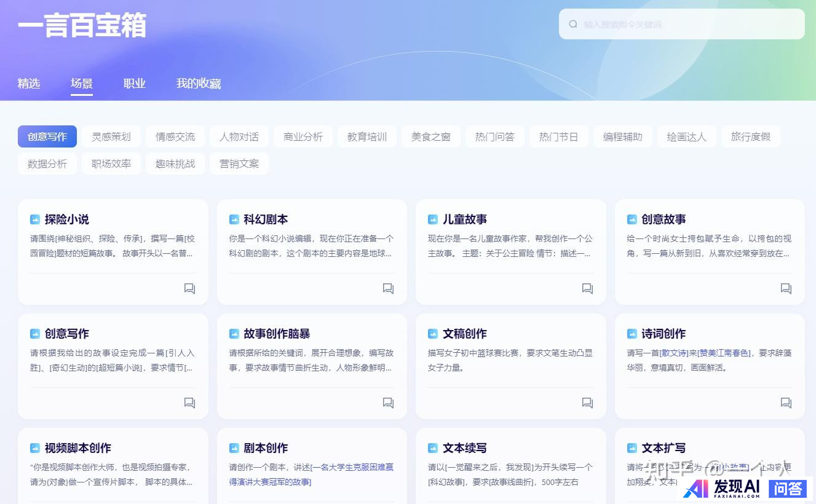
Task: Click image icon beside 科幻剧本 title
Action: (x=234, y=219)
